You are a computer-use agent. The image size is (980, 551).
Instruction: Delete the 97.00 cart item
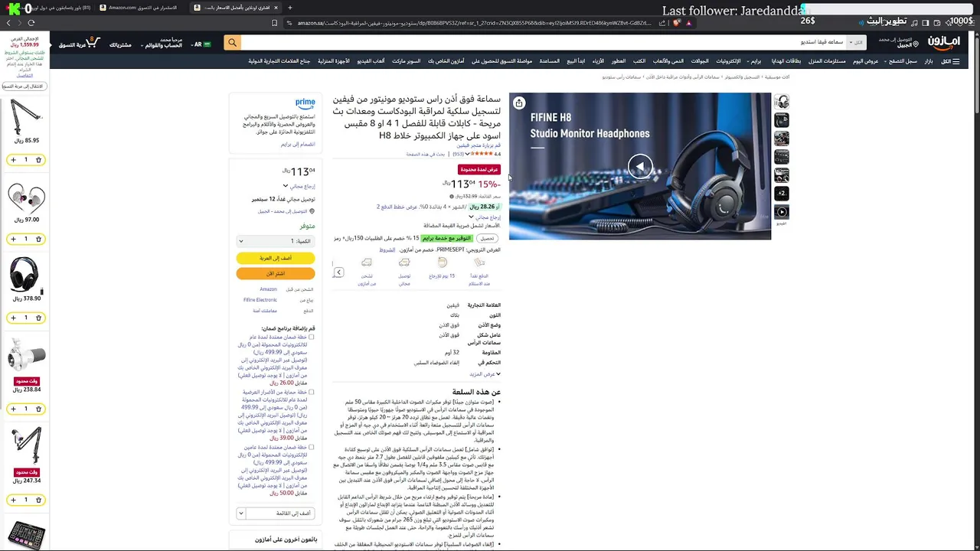coord(38,239)
